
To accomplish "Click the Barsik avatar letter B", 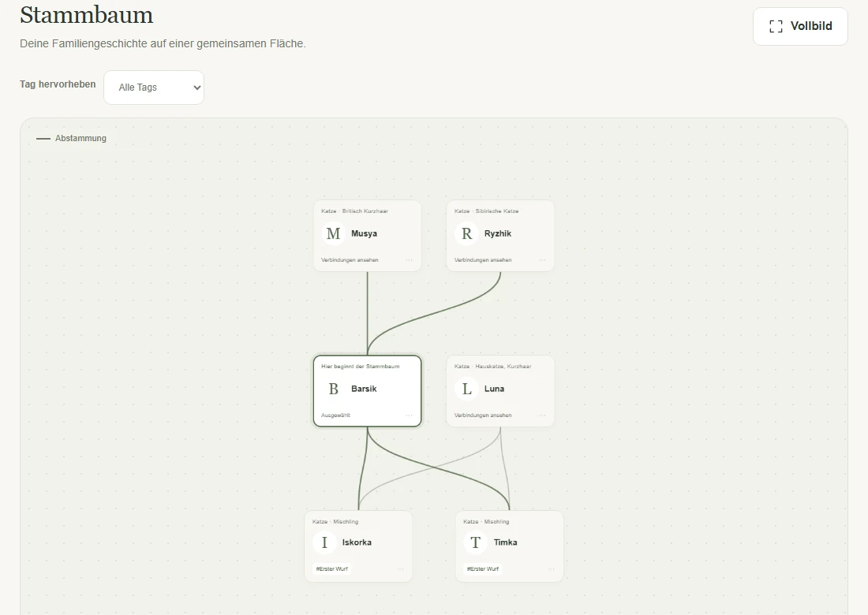I will coord(333,389).
